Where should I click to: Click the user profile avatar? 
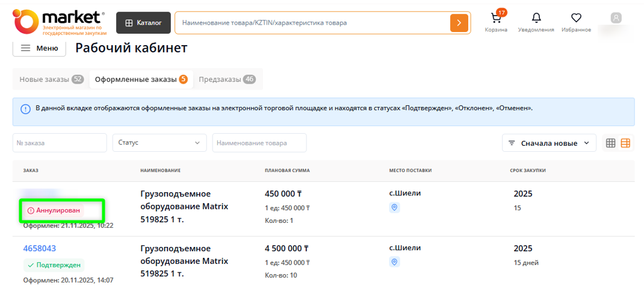click(616, 18)
